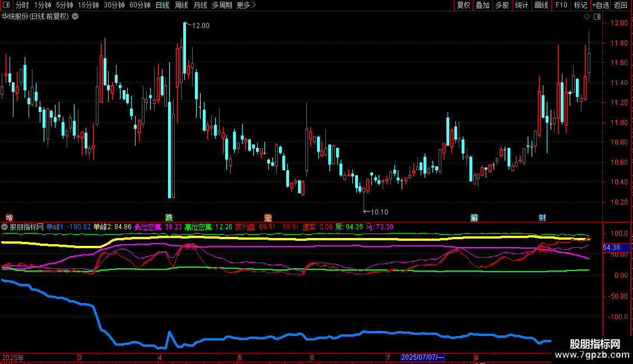Open the 画线 drawing tools
This screenshot has width=633, height=364.
(x=541, y=5)
